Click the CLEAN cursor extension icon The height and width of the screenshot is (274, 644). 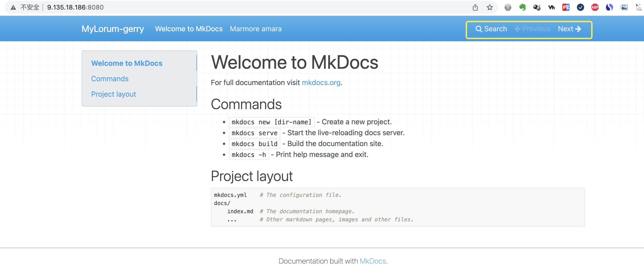pyautogui.click(x=639, y=7)
